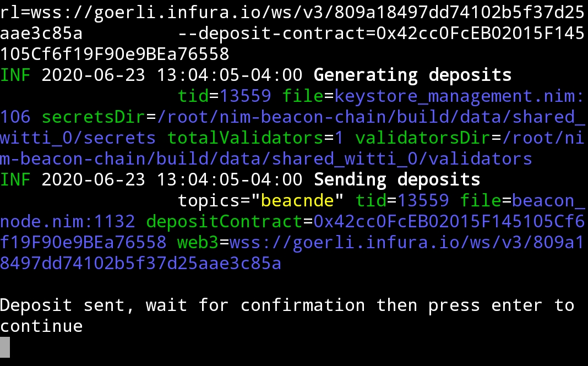Click the word continue on the last line
This screenshot has width=588, height=366.
(x=41, y=326)
